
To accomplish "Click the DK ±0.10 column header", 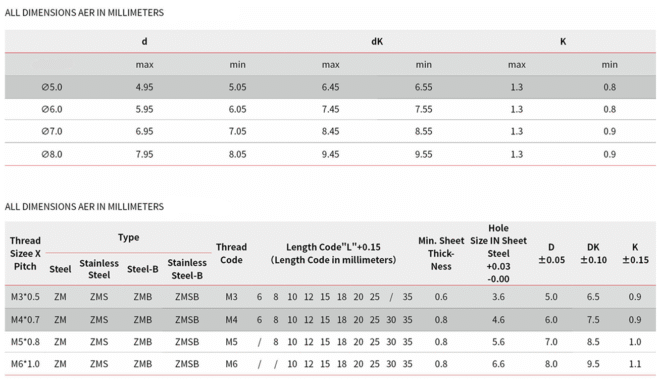I will click(593, 254).
